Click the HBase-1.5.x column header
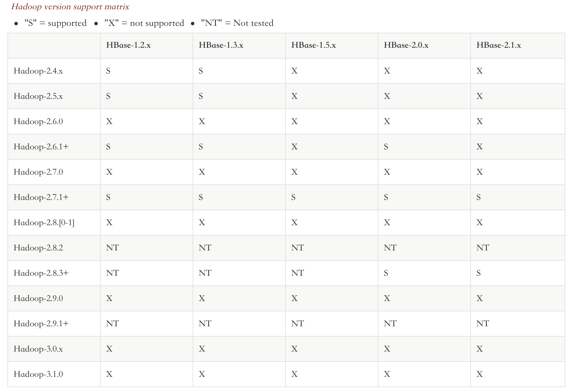 click(313, 45)
